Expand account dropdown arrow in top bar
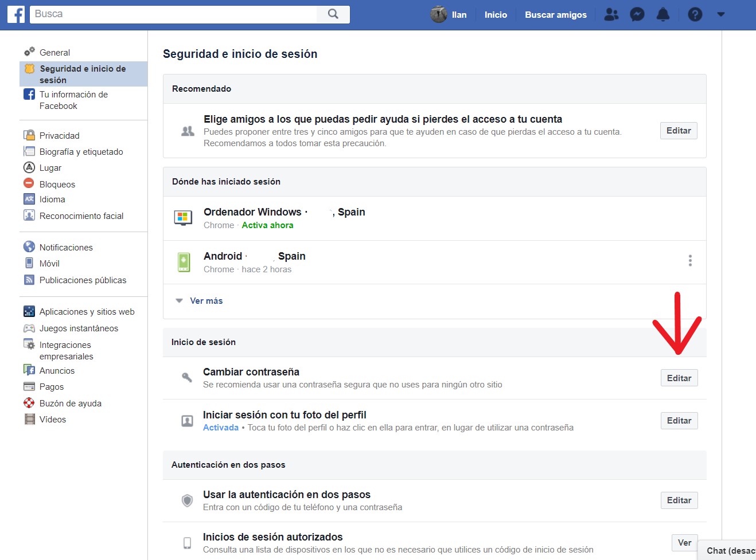Image resolution: width=756 pixels, height=560 pixels. point(721,15)
